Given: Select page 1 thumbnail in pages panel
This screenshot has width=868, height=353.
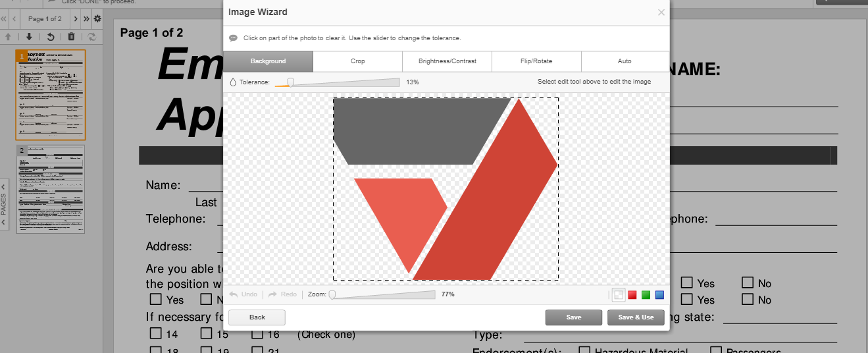Looking at the screenshot, I should click(51, 95).
